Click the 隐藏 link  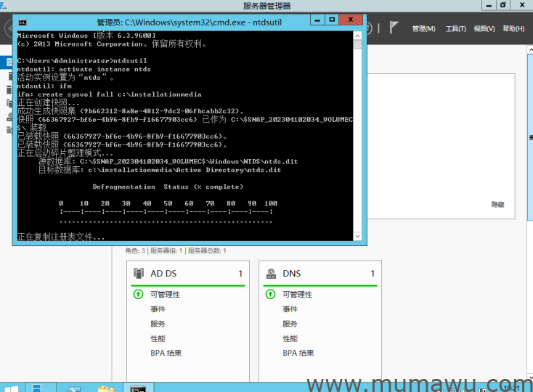point(497,205)
